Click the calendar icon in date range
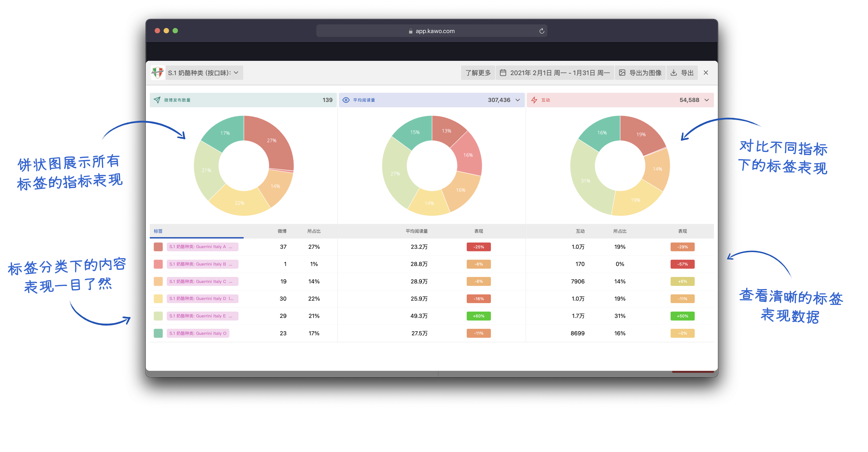The width and height of the screenshot is (868, 452). coord(503,73)
